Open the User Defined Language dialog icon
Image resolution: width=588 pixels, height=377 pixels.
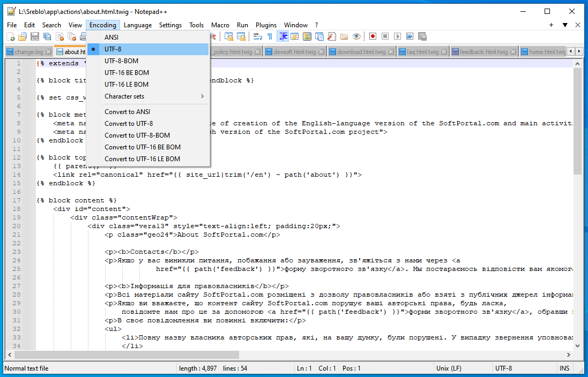295,36
